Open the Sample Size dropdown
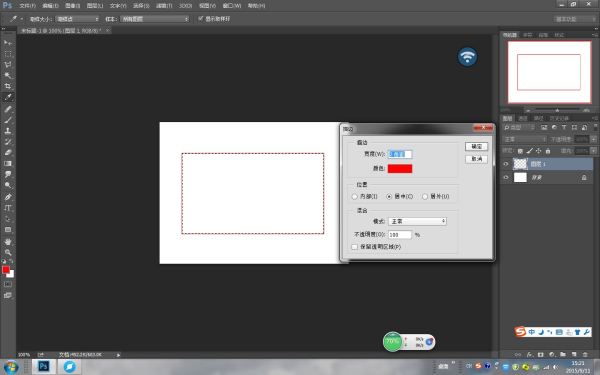This screenshot has width=600, height=375. coord(77,19)
